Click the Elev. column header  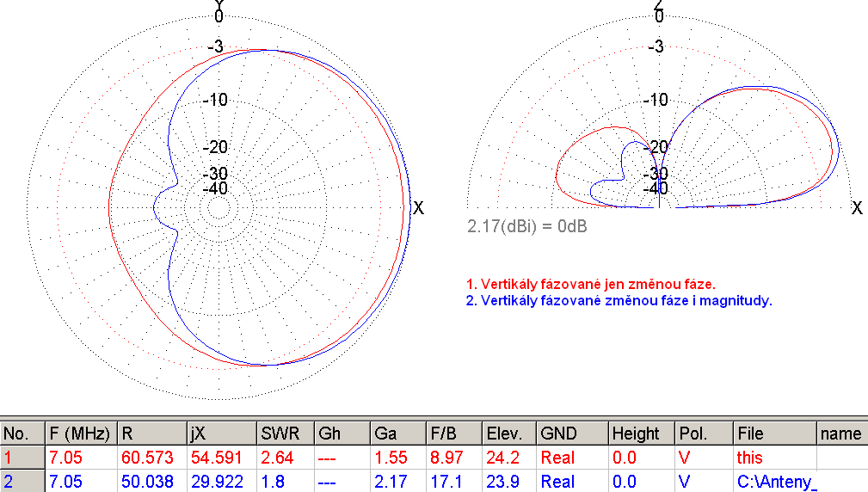[x=508, y=434]
